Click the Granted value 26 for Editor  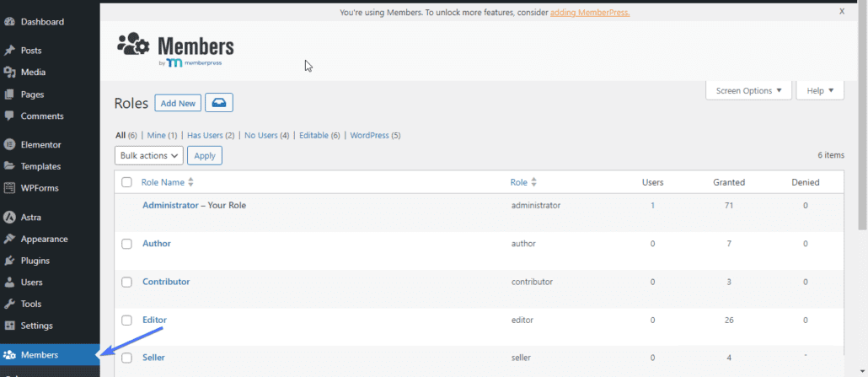pos(729,320)
